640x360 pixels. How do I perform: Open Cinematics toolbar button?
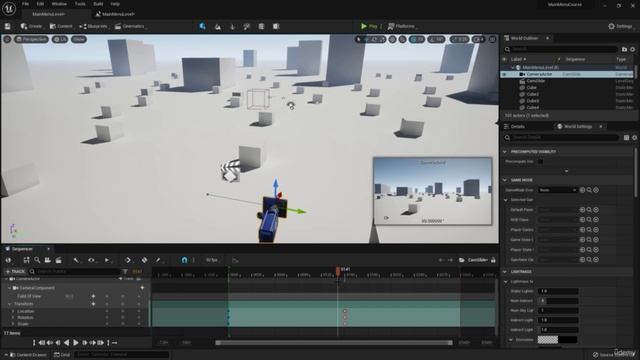(130, 27)
